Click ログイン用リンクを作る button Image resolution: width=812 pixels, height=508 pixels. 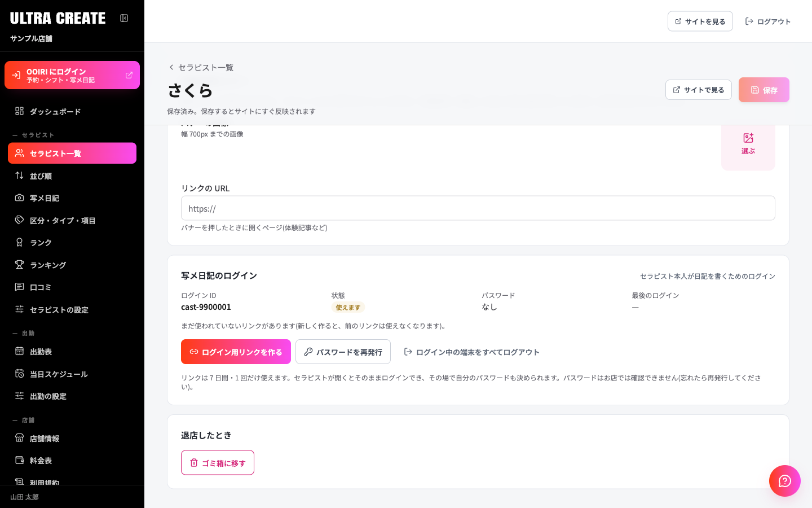coord(236,352)
